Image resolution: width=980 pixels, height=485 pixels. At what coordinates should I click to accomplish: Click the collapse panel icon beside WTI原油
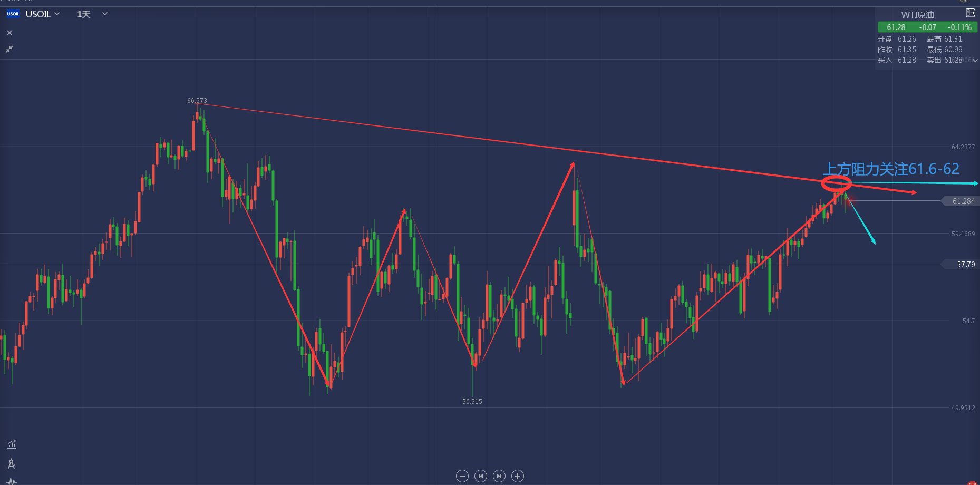click(970, 13)
